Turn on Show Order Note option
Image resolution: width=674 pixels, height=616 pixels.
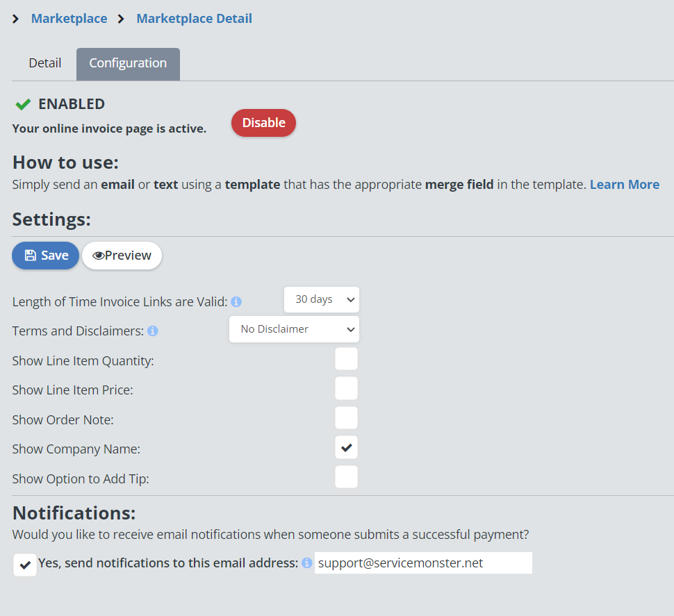coord(346,418)
